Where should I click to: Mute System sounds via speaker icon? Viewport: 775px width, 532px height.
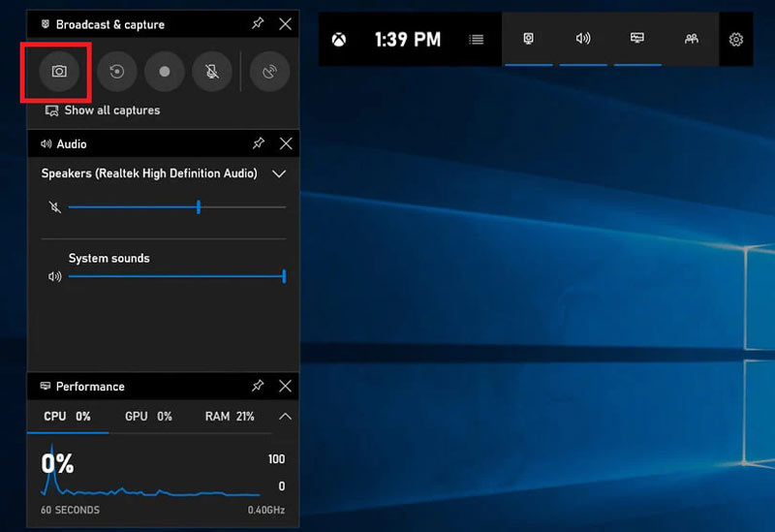click(x=55, y=276)
